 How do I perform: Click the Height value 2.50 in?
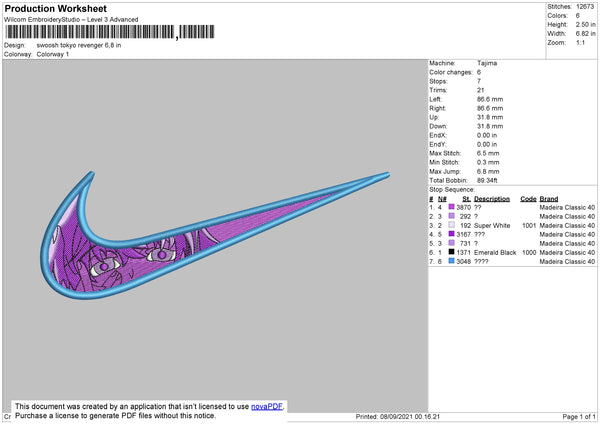(x=585, y=24)
